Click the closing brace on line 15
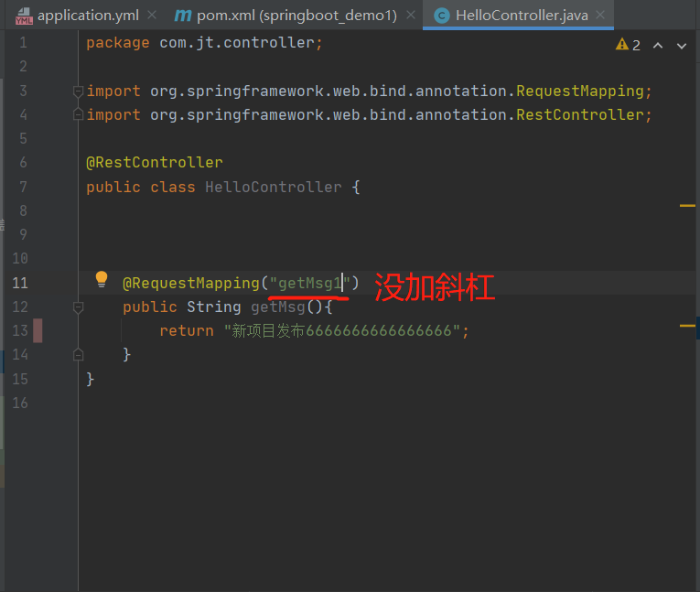The width and height of the screenshot is (700, 592). (91, 379)
